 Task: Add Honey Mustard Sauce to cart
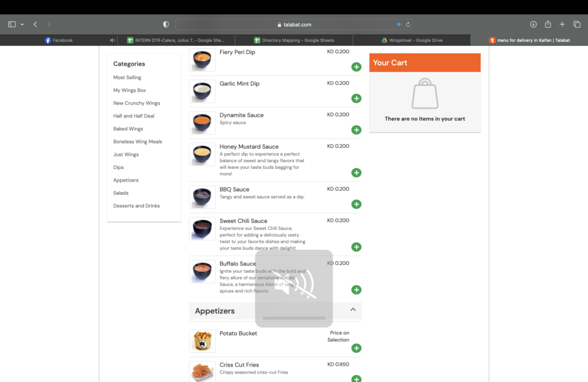357,173
